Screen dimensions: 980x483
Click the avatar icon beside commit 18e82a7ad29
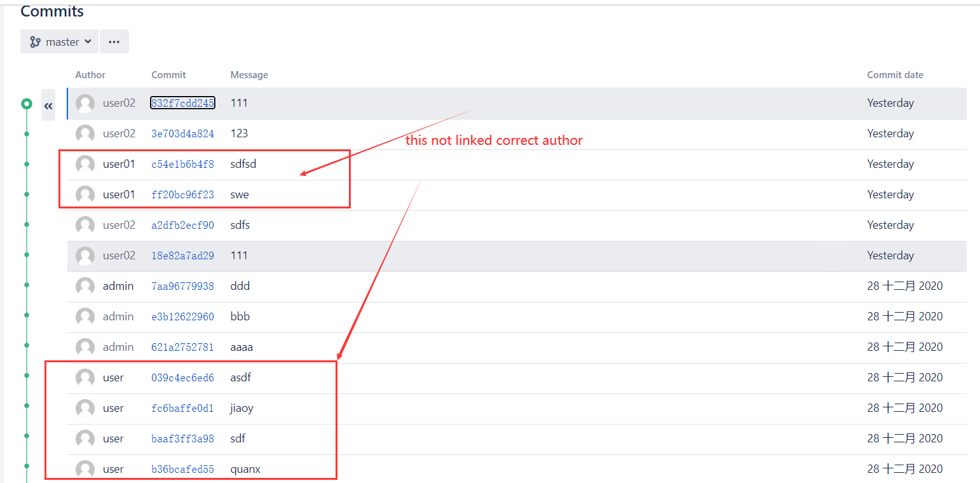tap(85, 256)
